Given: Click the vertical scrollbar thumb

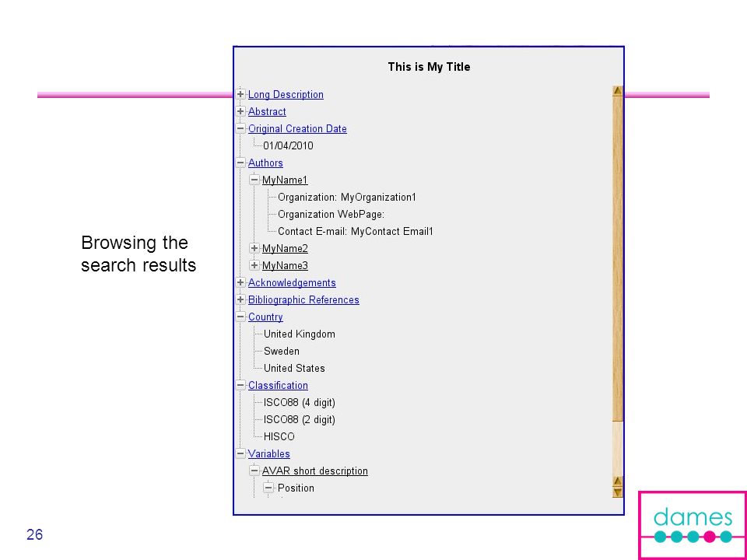Looking at the screenshot, I should tap(617, 258).
